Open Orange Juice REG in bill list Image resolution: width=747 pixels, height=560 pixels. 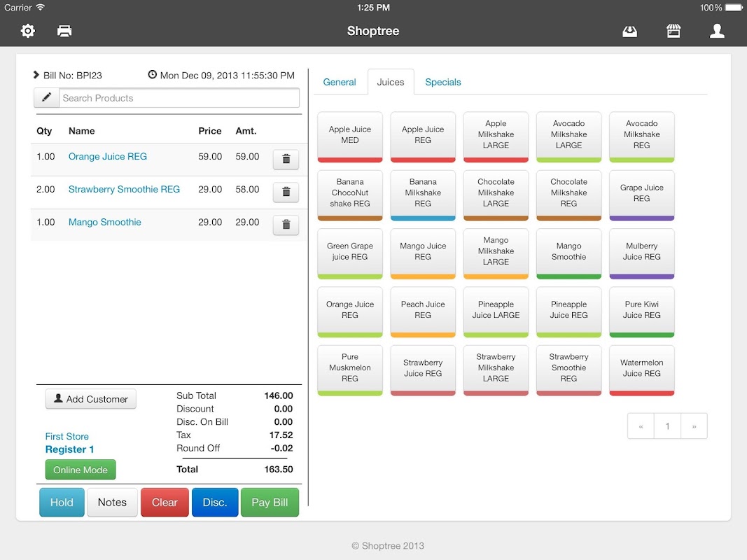(108, 156)
